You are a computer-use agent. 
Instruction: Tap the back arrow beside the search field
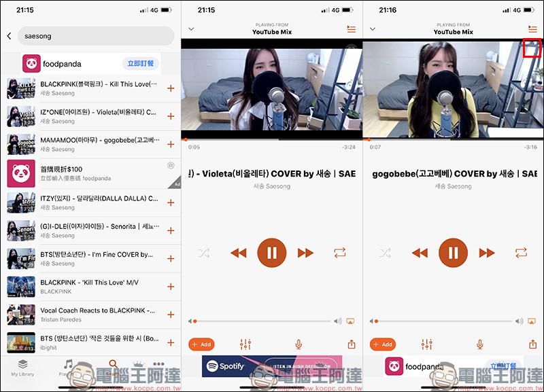point(9,36)
